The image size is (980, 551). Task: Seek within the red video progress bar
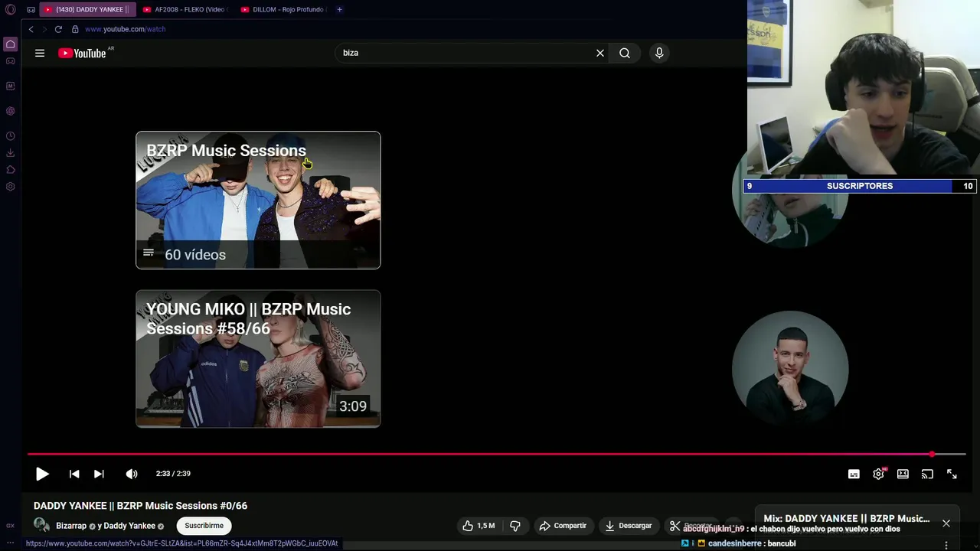[496, 455]
